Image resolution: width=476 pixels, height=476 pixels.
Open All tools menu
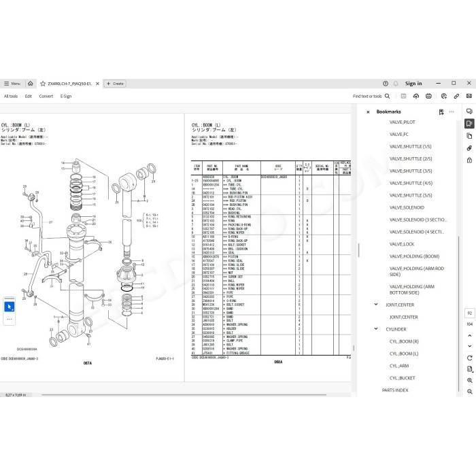(11, 97)
